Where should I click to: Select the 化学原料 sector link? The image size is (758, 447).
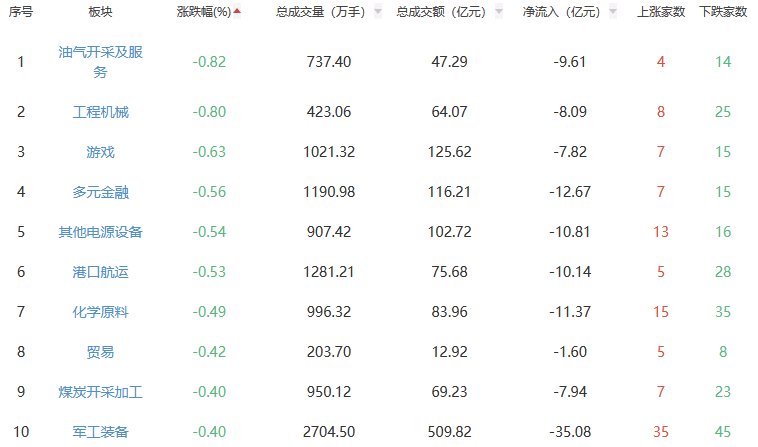pos(100,312)
